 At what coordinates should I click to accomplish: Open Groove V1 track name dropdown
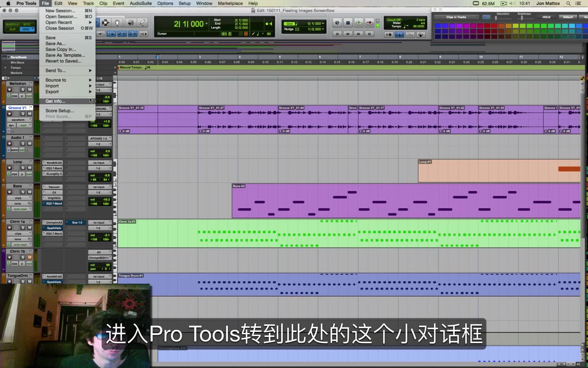31,108
